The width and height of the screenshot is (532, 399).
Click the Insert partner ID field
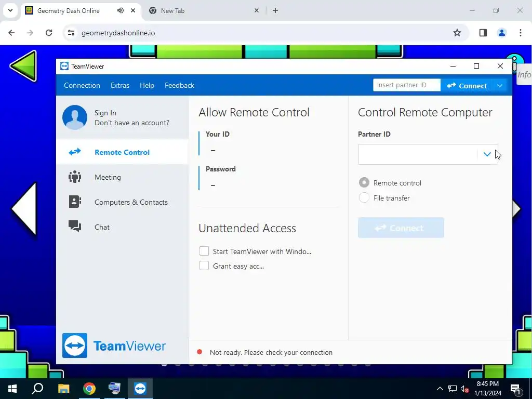(406, 85)
